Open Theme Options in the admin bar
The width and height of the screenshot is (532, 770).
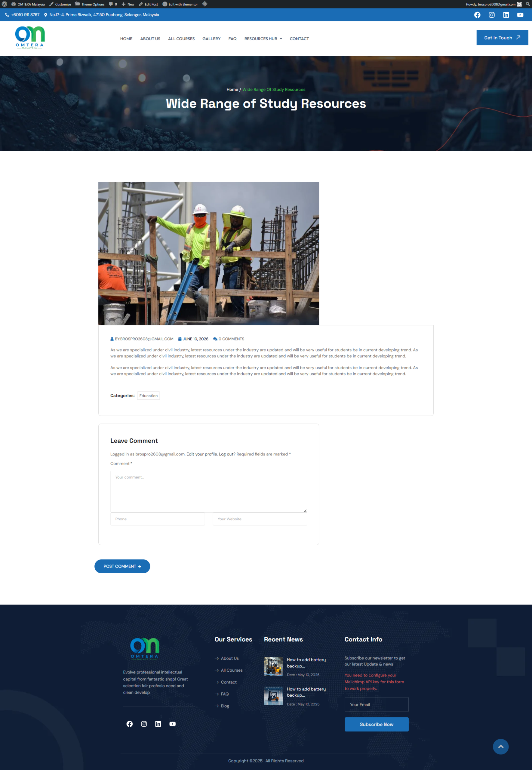90,4
